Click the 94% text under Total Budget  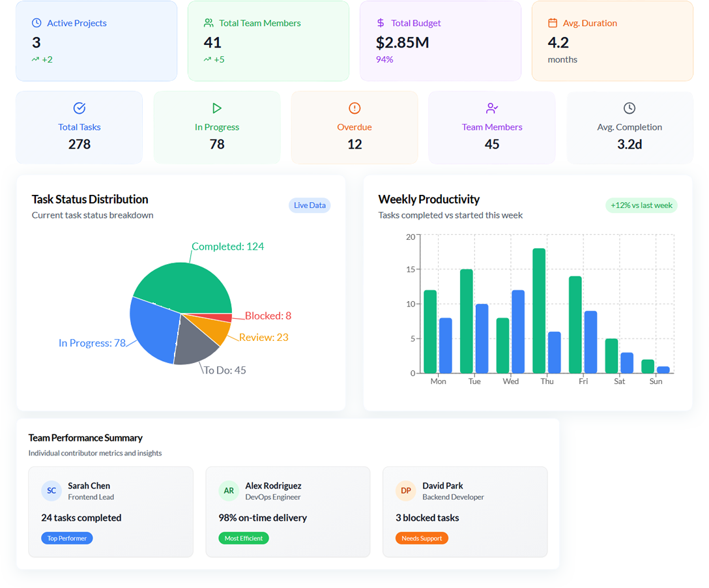click(384, 59)
